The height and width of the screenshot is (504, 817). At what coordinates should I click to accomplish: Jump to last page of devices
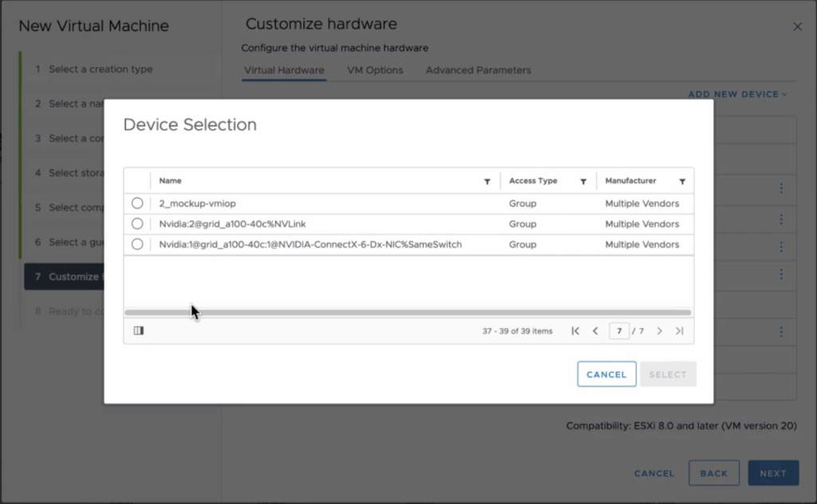click(679, 331)
